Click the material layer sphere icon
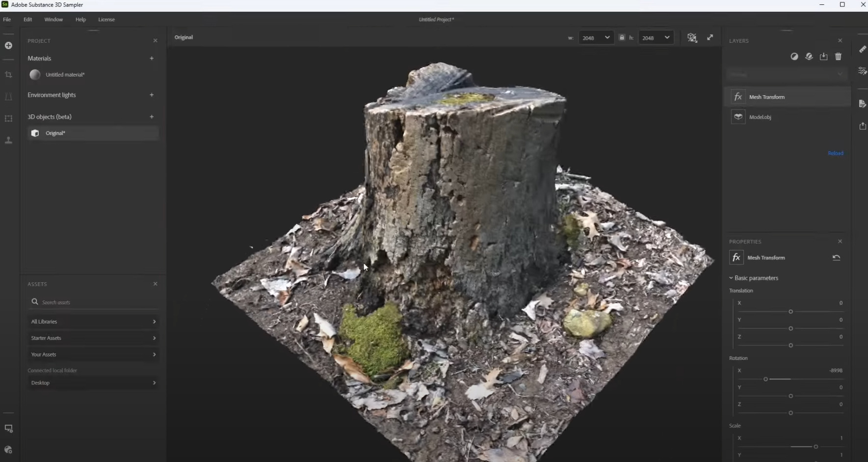The width and height of the screenshot is (868, 462). coord(809,57)
